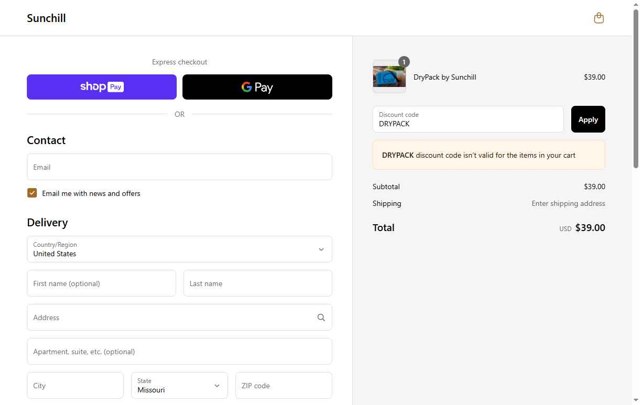Click the page vertical scrollbar thumb
This screenshot has height=405, width=640.
pyautogui.click(x=636, y=88)
